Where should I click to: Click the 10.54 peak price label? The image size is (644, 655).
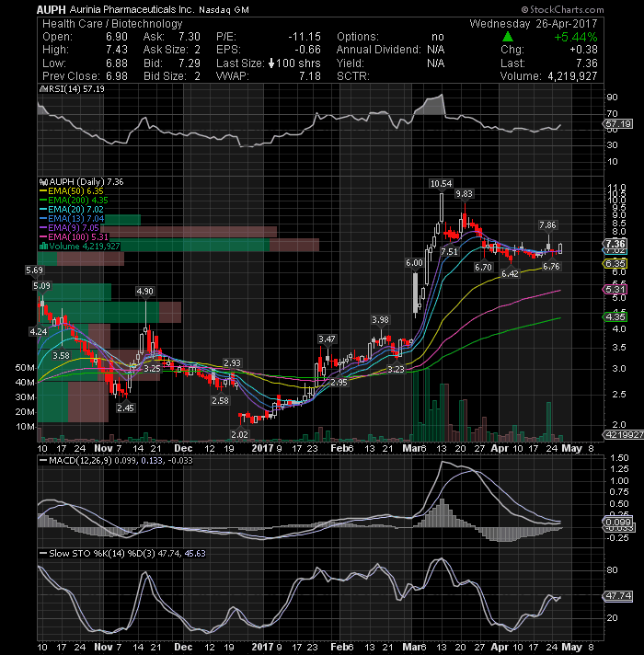coord(441,184)
